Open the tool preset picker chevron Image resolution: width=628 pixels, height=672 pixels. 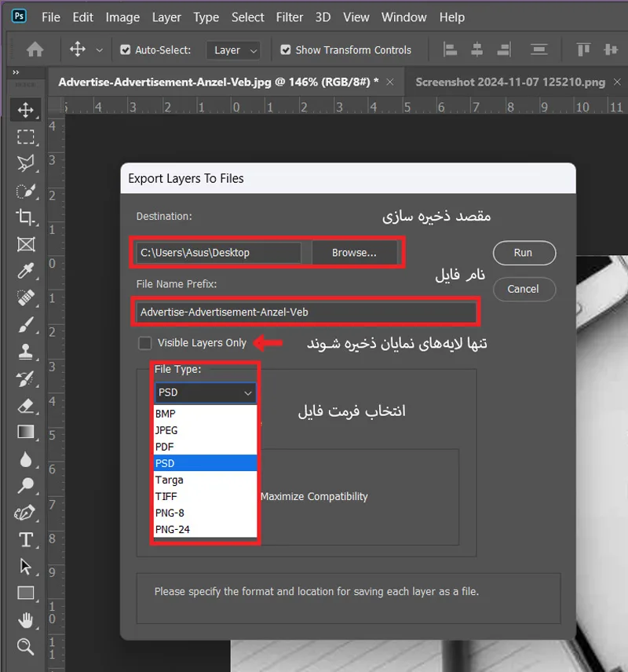pyautogui.click(x=100, y=50)
